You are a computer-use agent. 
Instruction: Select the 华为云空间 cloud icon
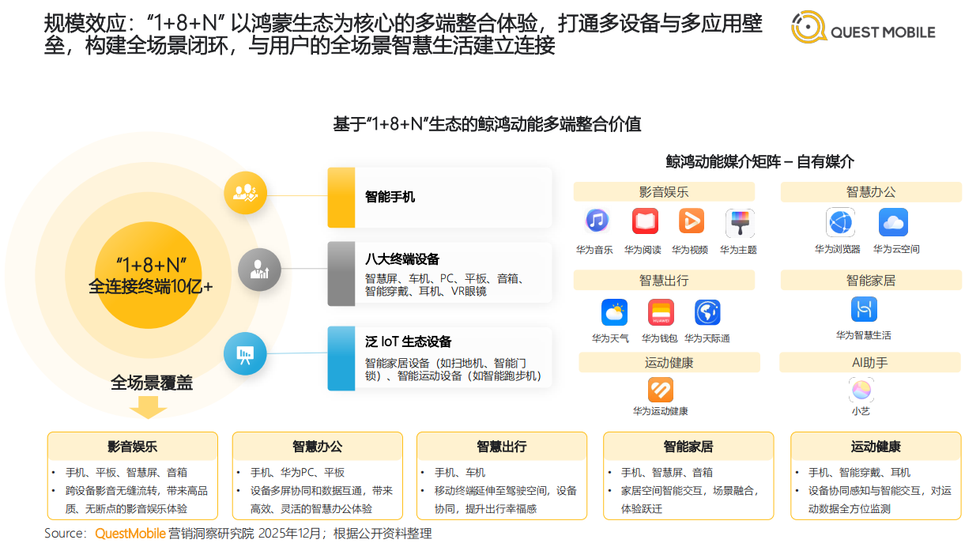pyautogui.click(x=892, y=222)
